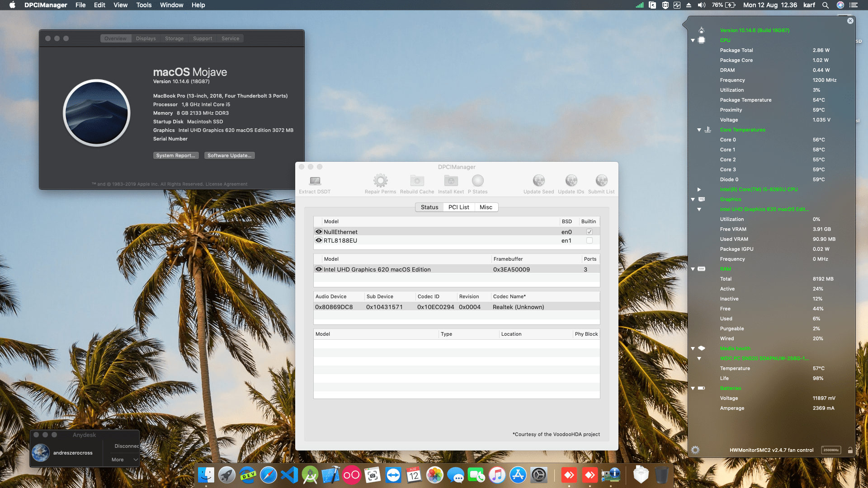Open the File menu
Image resolution: width=868 pixels, height=488 pixels.
[80, 5]
